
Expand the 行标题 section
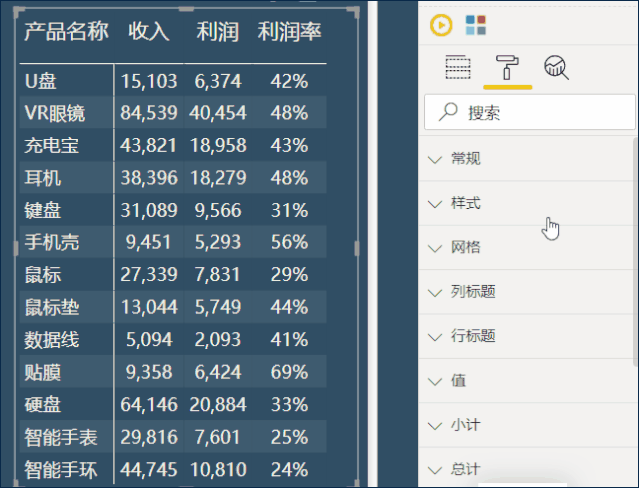point(526,336)
